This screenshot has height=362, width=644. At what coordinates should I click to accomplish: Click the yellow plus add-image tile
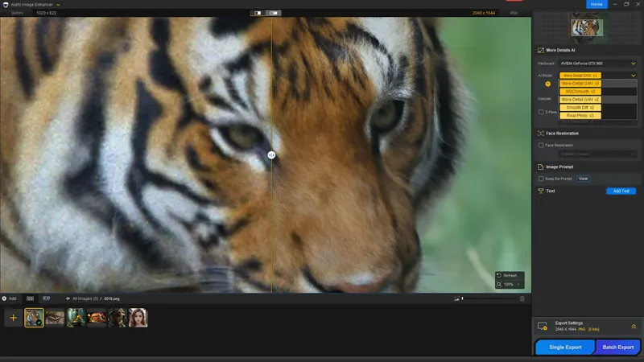13,318
